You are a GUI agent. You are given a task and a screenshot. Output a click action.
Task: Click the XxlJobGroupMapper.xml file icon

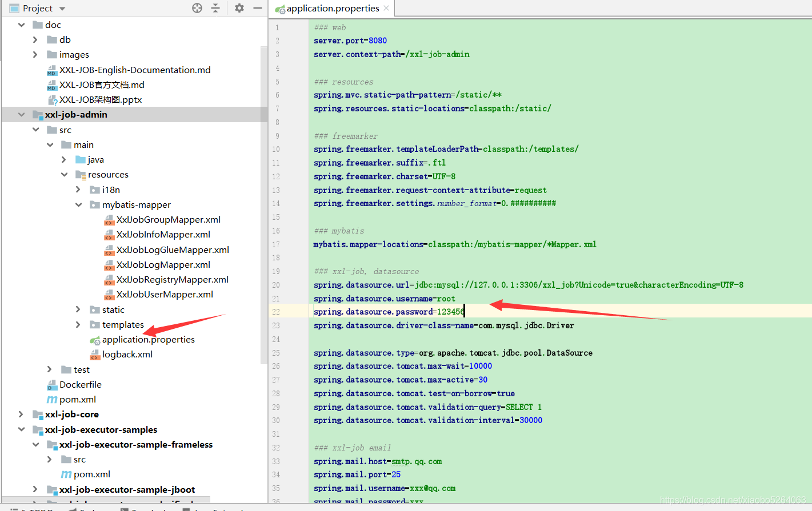click(x=109, y=220)
